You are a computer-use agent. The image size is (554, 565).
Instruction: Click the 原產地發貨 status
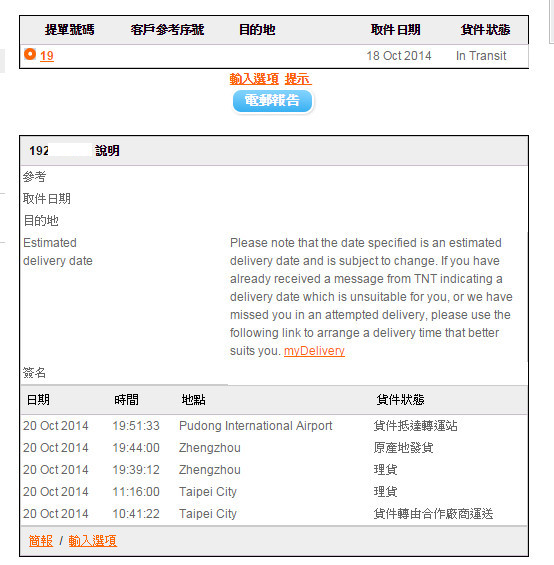point(403,448)
